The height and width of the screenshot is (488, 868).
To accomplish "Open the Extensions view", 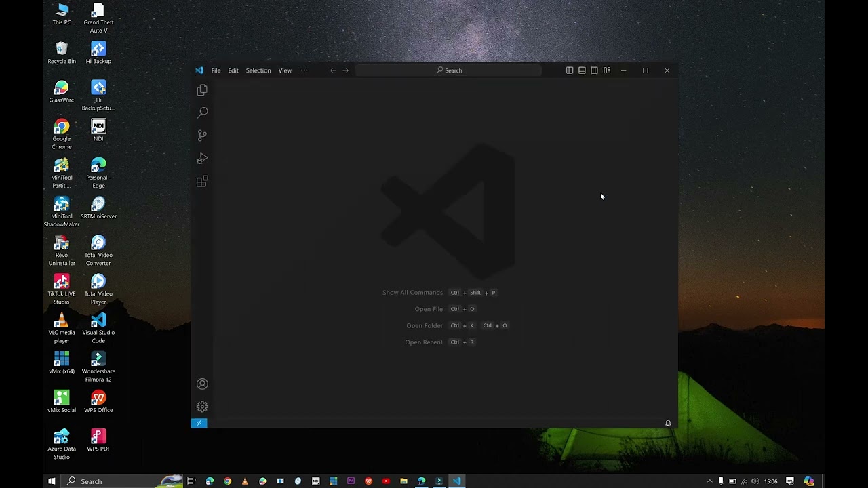I will 202,182.
